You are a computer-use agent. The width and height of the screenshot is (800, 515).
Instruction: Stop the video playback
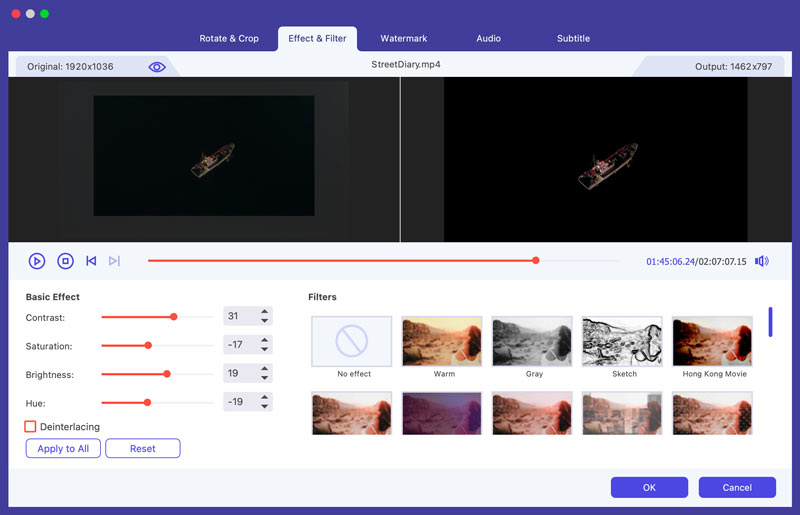click(x=65, y=261)
